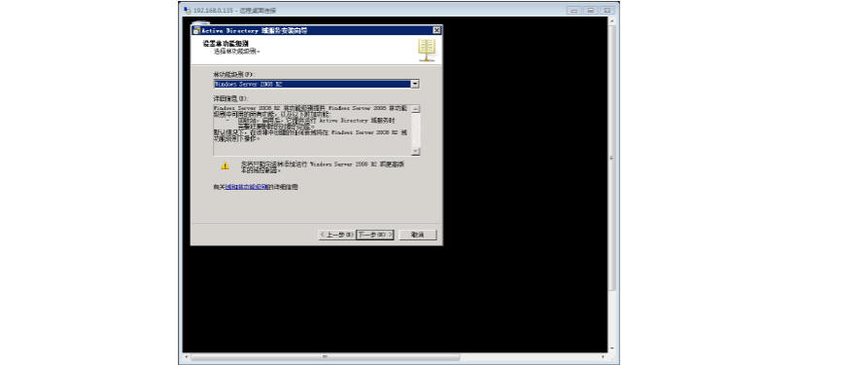Viewport: 868px width, 365px height.
Task: Click the details box scroll up arrow
Action: click(x=415, y=109)
